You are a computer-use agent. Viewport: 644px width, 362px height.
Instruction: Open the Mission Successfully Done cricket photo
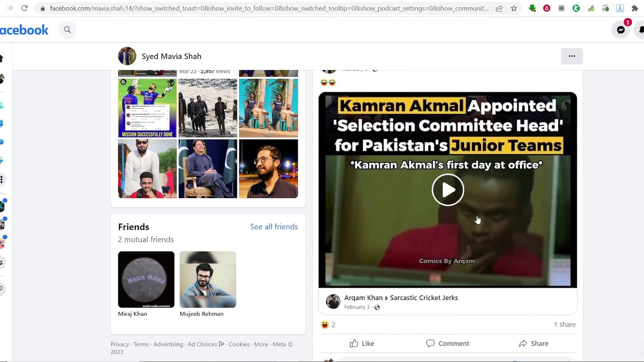click(x=147, y=108)
